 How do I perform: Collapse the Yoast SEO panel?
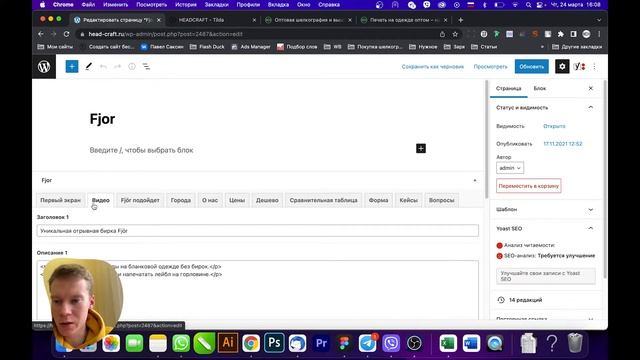tap(591, 229)
